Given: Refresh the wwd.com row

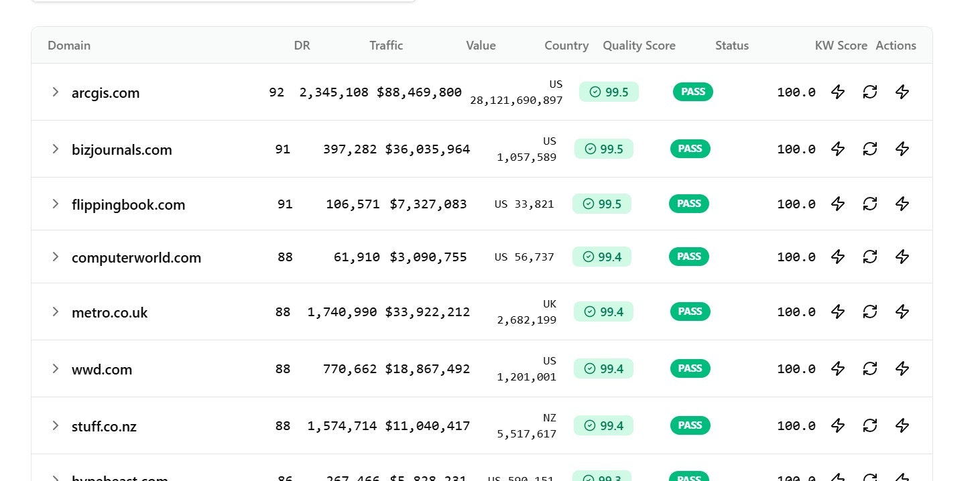Looking at the screenshot, I should click(x=870, y=368).
